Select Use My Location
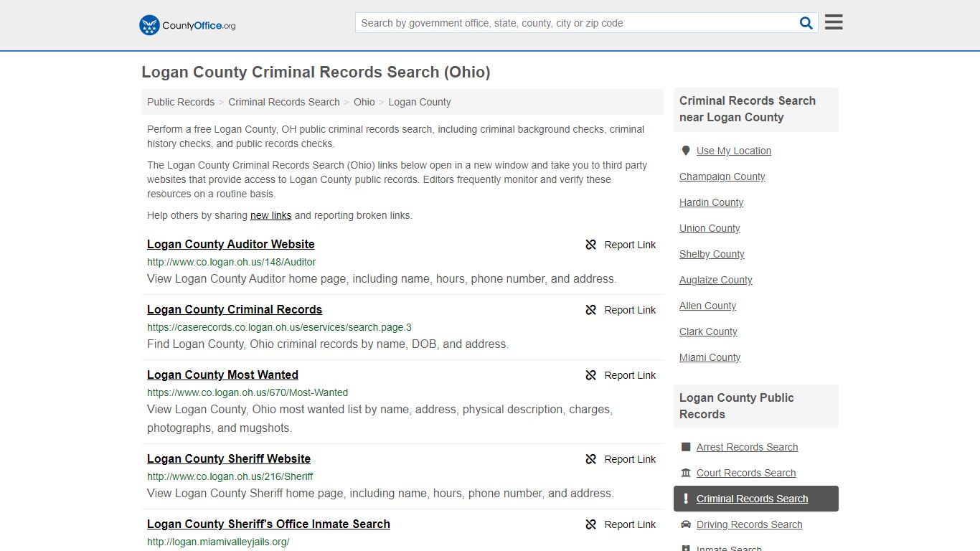 pyautogui.click(x=734, y=151)
